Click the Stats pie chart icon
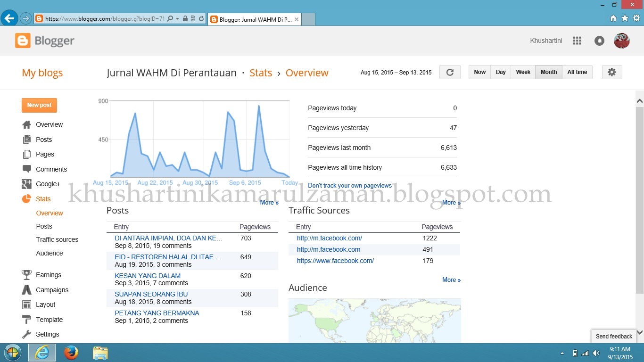Viewport: 644px width, 362px height. coord(26,199)
